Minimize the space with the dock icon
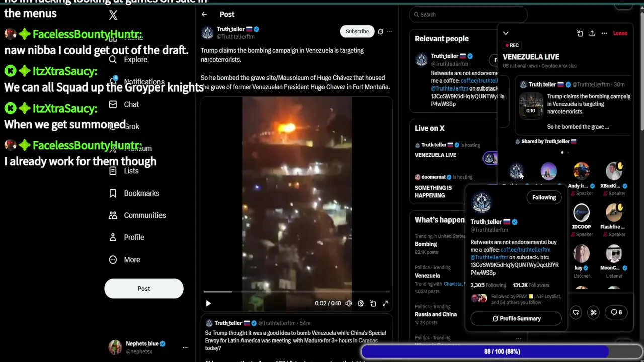 (x=580, y=33)
